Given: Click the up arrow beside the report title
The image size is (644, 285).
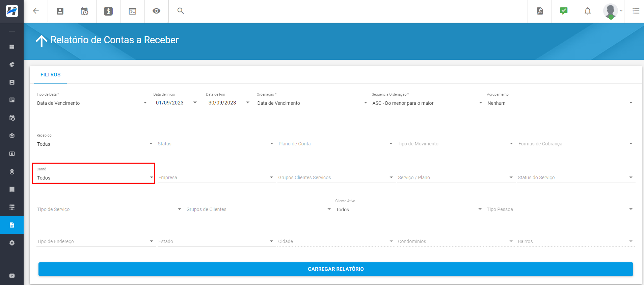Looking at the screenshot, I should (x=42, y=41).
